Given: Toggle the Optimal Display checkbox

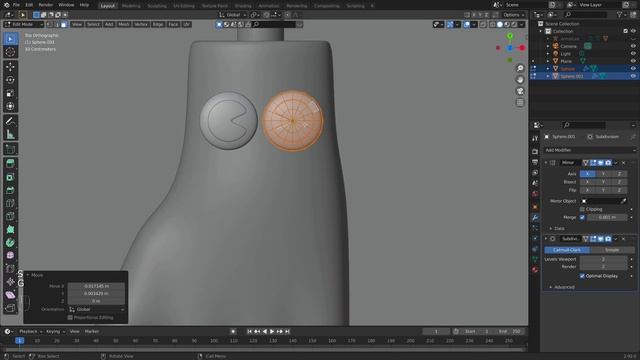Looking at the screenshot, I should (582, 276).
